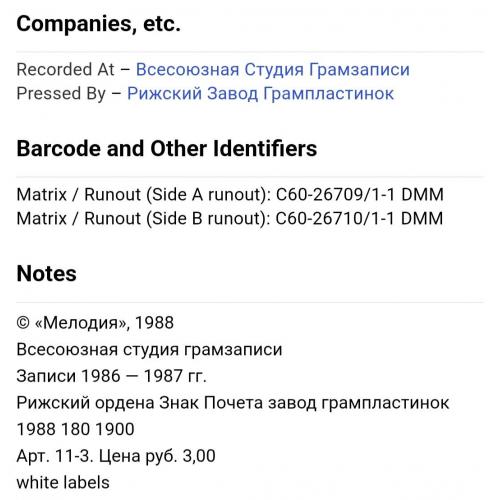Click the Всесоюзная студия грамзаписи note line
The width and height of the screenshot is (500, 500).
point(149,350)
